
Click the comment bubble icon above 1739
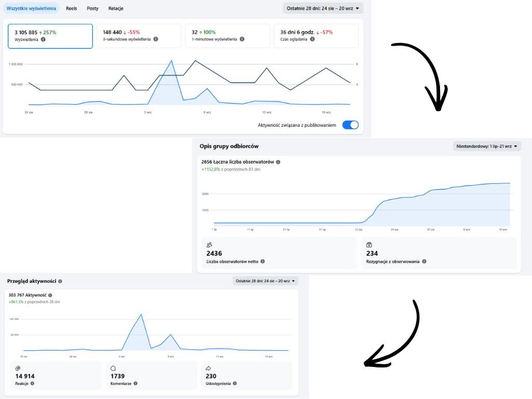point(113,368)
